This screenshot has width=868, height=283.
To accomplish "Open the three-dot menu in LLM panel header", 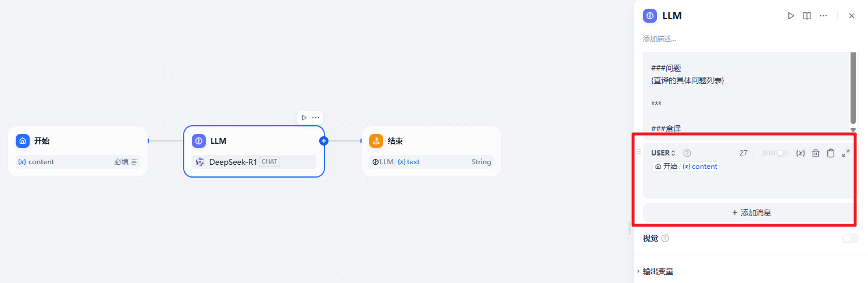I will coord(823,16).
